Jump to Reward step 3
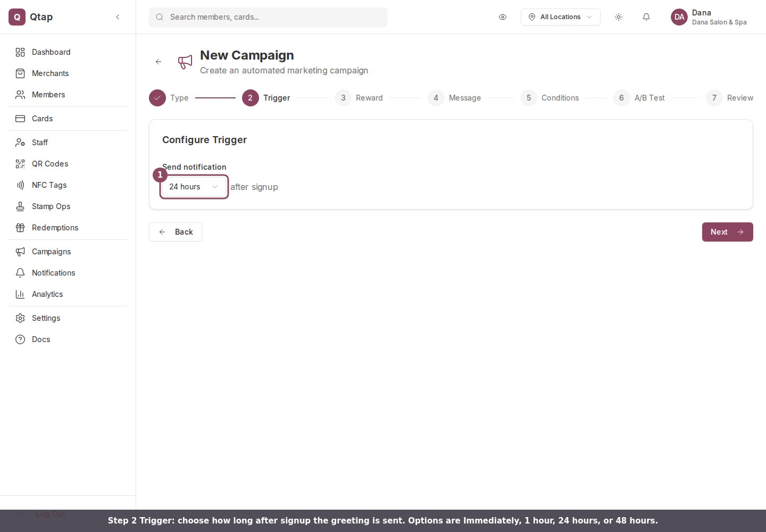The width and height of the screenshot is (766, 532). [x=359, y=98]
